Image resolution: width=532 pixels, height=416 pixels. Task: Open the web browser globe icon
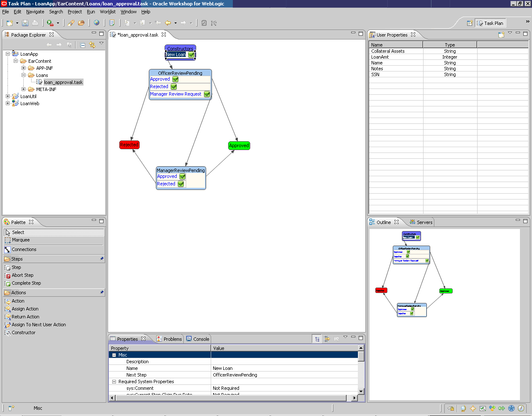(x=96, y=23)
